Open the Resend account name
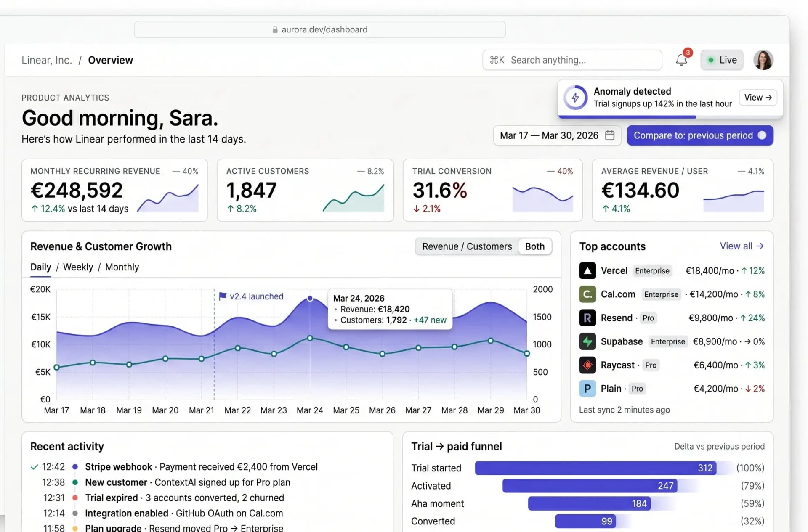The height and width of the screenshot is (532, 808). coord(617,318)
